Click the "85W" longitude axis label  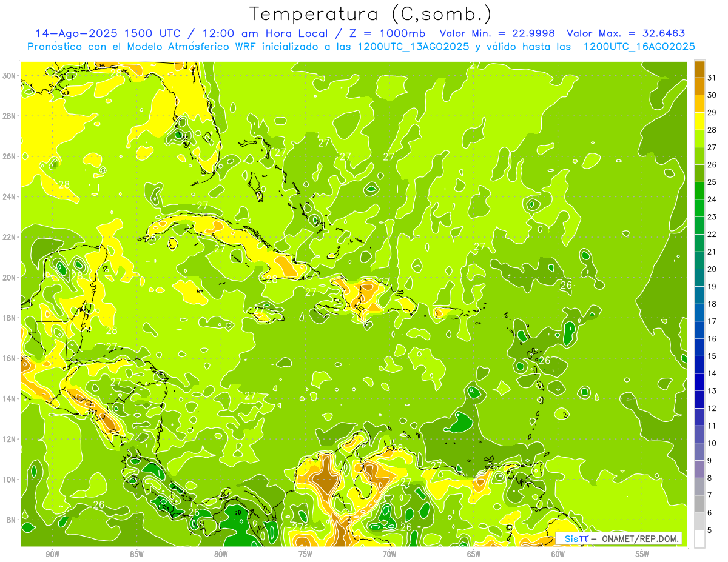click(137, 554)
